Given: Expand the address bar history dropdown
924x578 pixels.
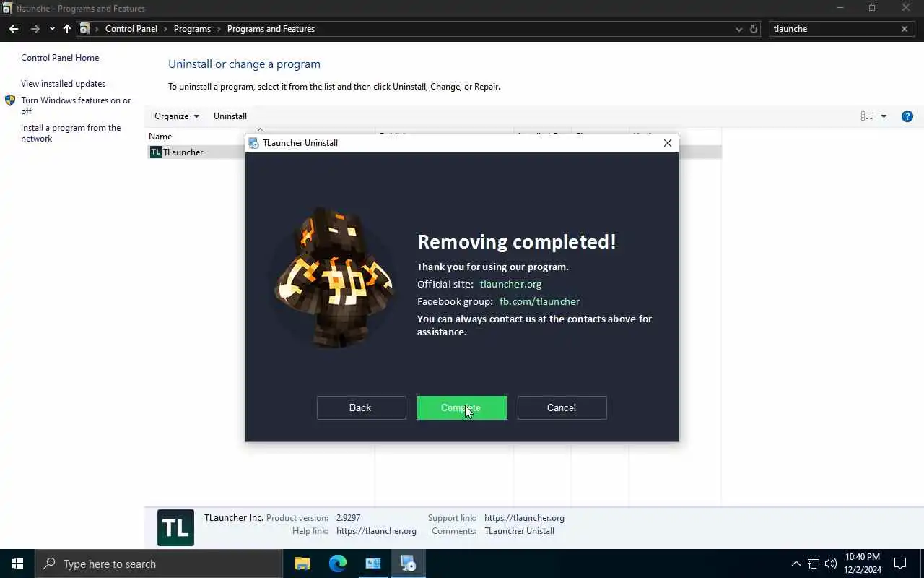Looking at the screenshot, I should tap(738, 29).
